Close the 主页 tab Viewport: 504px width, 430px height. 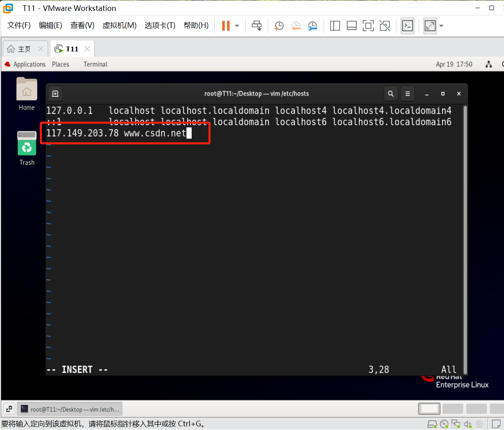[x=40, y=49]
